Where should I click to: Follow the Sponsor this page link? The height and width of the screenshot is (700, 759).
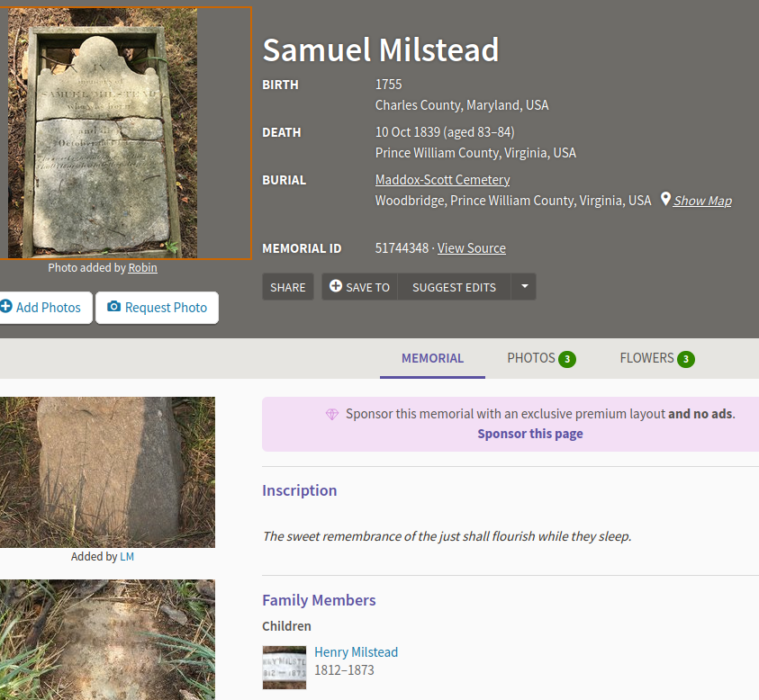[x=530, y=434]
